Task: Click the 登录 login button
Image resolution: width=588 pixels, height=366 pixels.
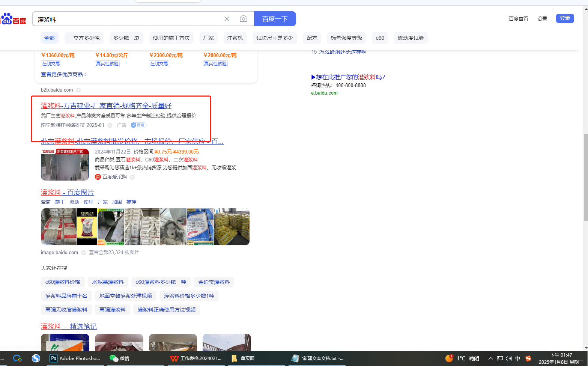Action: 565,18
